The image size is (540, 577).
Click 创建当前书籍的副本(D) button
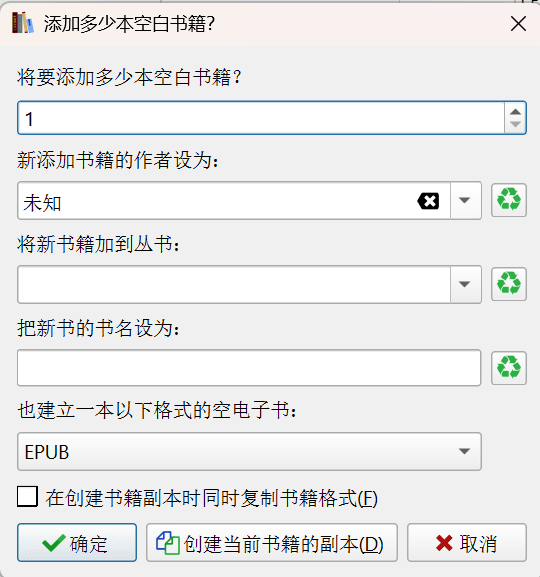click(x=272, y=542)
